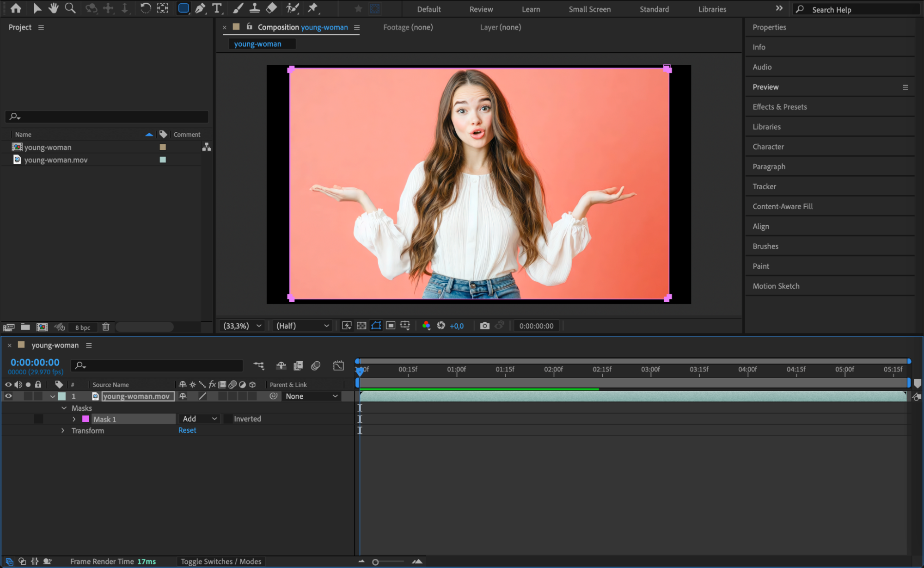Toggle visibility of young-woman.mov layer
The image size is (924, 568).
pos(8,396)
